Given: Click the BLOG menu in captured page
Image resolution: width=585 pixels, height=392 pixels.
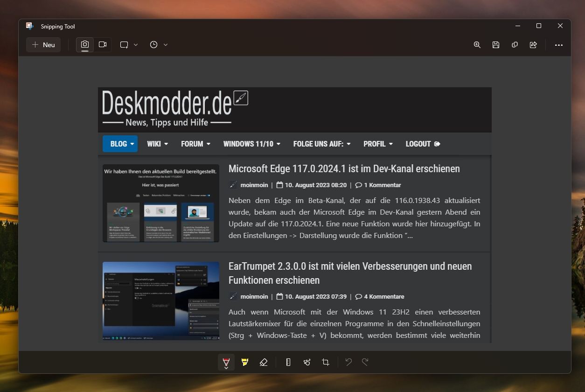Looking at the screenshot, I should pos(120,144).
